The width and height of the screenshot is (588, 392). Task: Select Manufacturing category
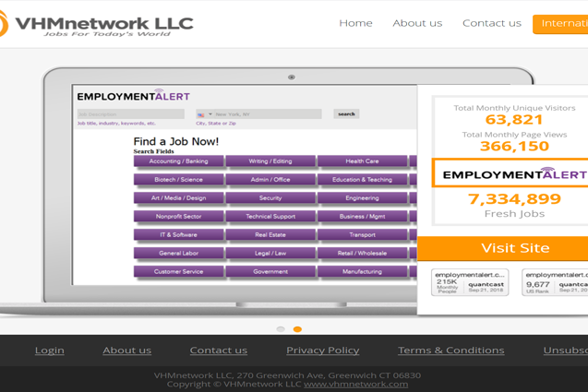pyautogui.click(x=362, y=271)
